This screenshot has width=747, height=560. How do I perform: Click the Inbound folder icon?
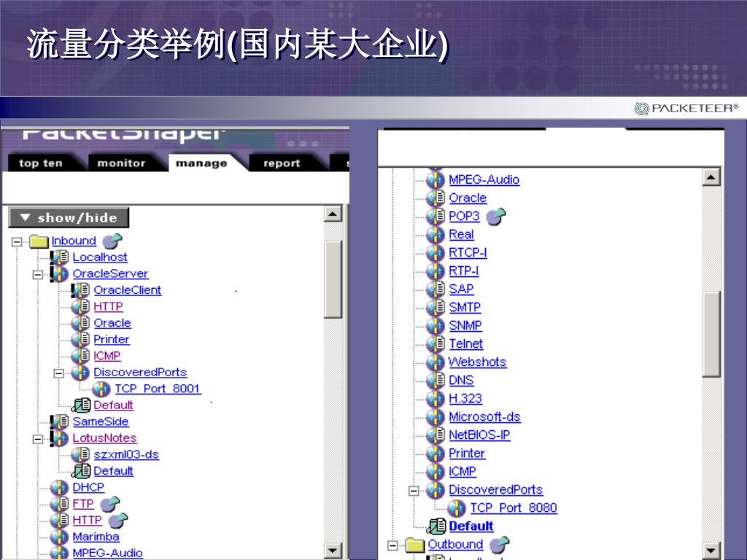pos(39,241)
